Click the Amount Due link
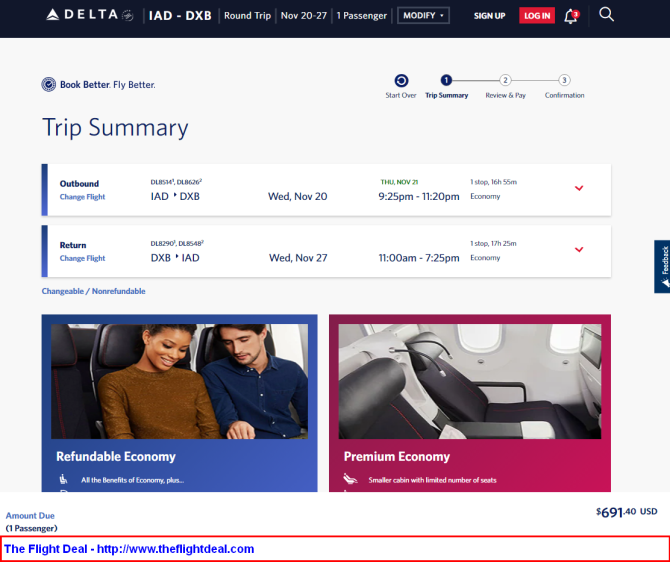This screenshot has height=562, width=670. click(30, 515)
